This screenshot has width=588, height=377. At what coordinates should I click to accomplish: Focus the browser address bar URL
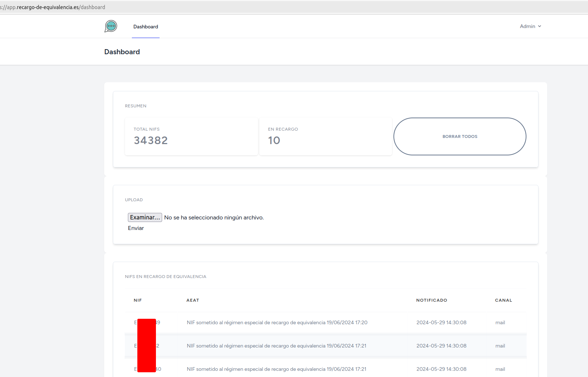pos(53,7)
